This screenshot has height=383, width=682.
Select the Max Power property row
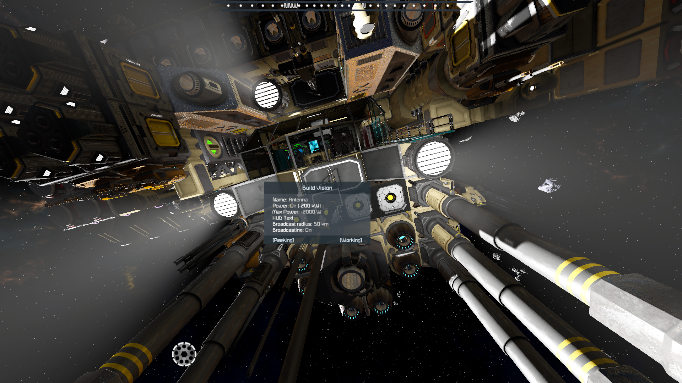tap(297, 212)
